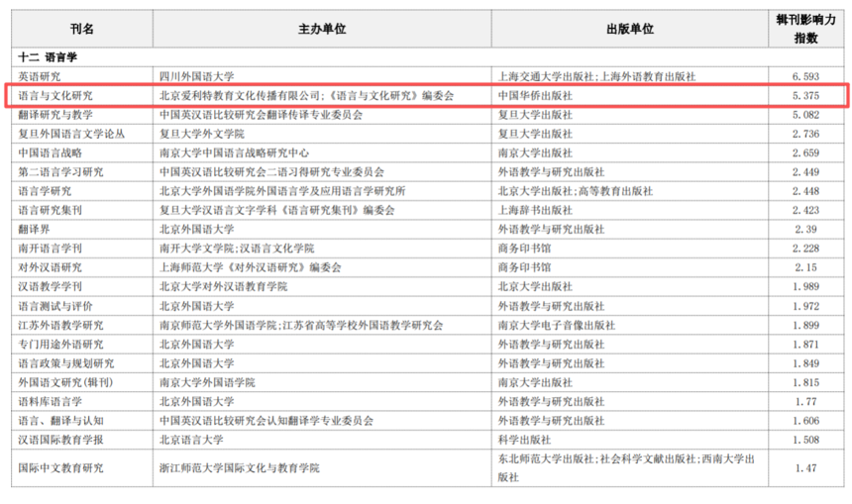Select journal name 语言与文化研究
This screenshot has height=504, width=852.
[x=55, y=96]
